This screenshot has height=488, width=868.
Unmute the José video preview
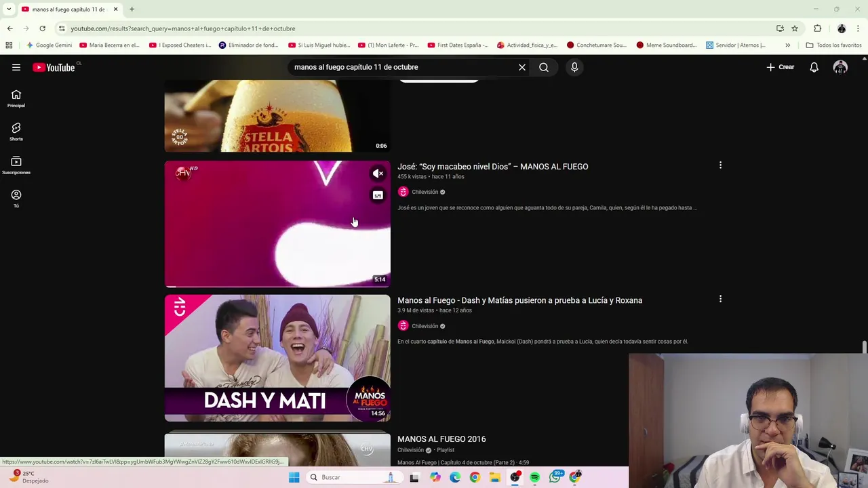click(x=378, y=174)
